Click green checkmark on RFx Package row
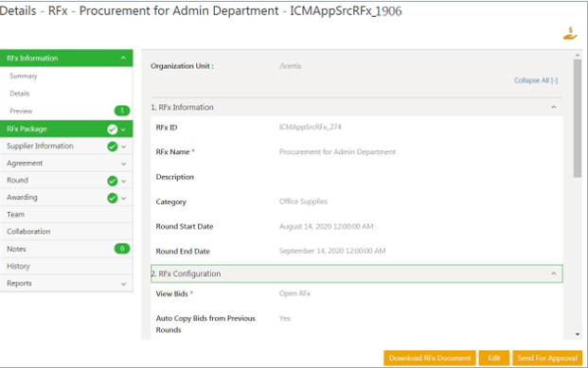588x368 pixels. (x=112, y=130)
